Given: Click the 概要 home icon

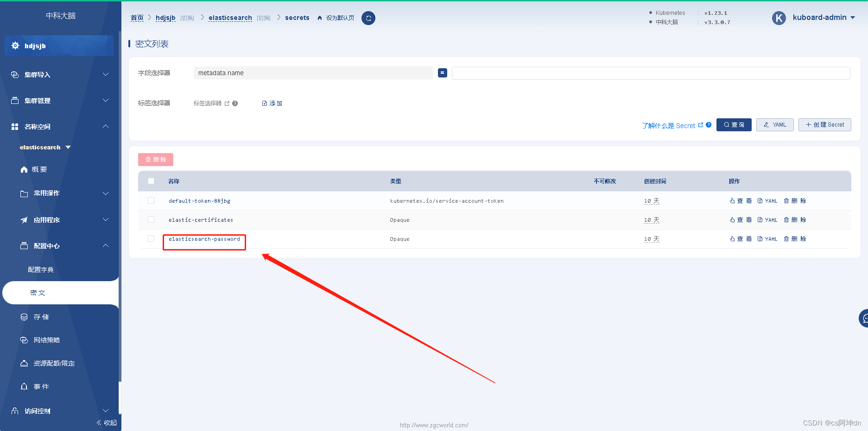Looking at the screenshot, I should [x=24, y=170].
